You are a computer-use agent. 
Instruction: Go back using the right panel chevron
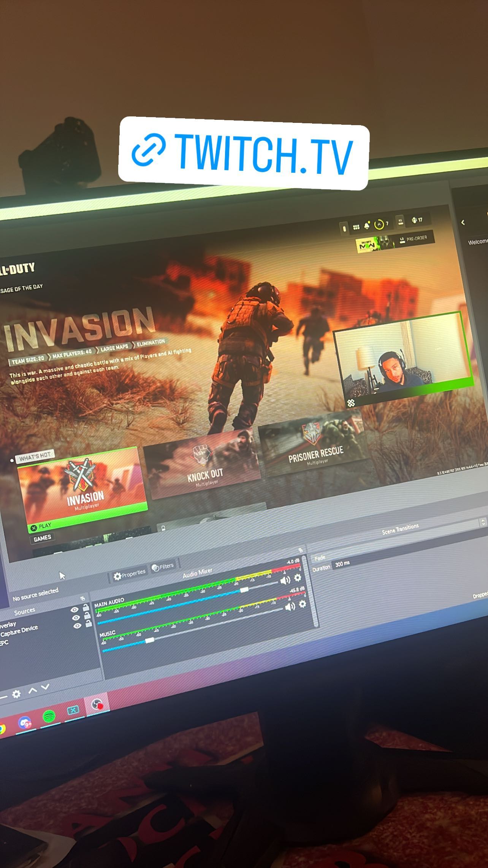click(463, 223)
